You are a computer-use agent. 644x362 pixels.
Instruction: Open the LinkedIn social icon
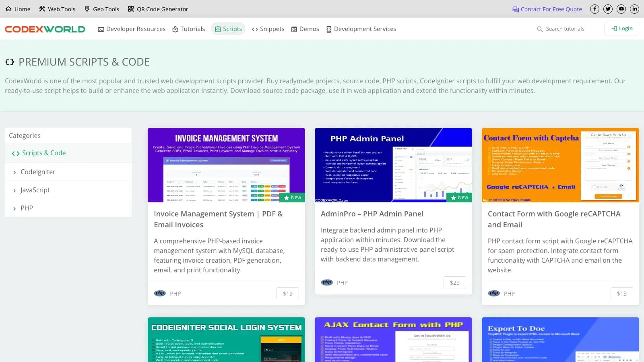click(635, 9)
